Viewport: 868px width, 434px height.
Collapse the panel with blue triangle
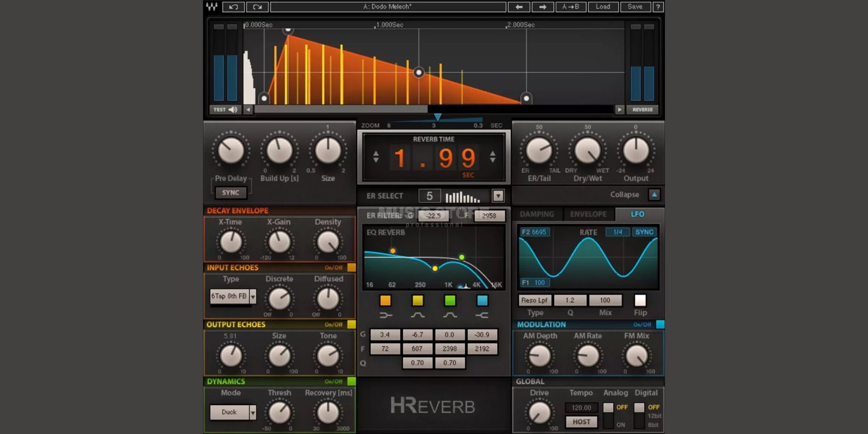(654, 194)
